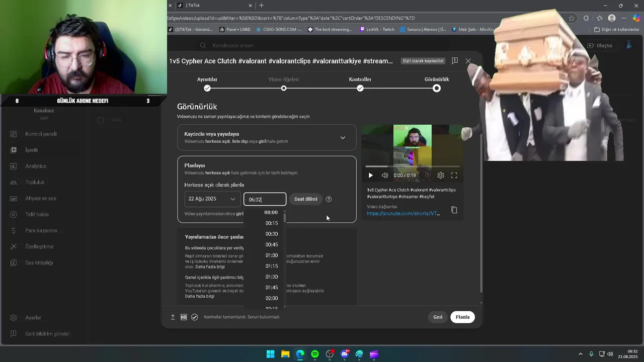Screen dimensions: 644x362
Task: Click the preview video progress bar
Action: pos(412,166)
